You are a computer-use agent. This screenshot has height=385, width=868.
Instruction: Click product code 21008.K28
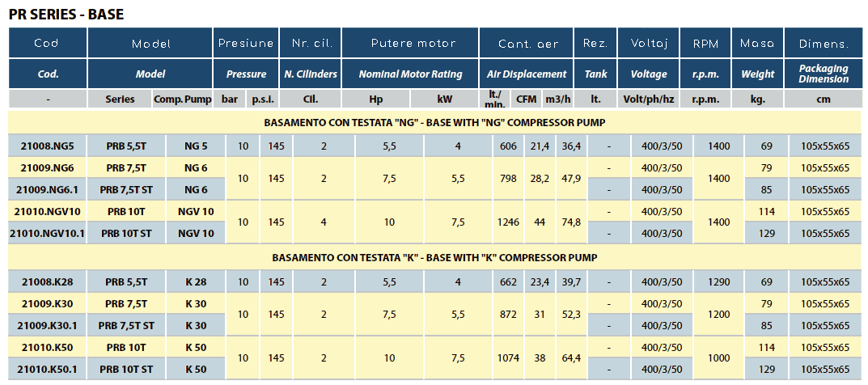tap(48, 281)
